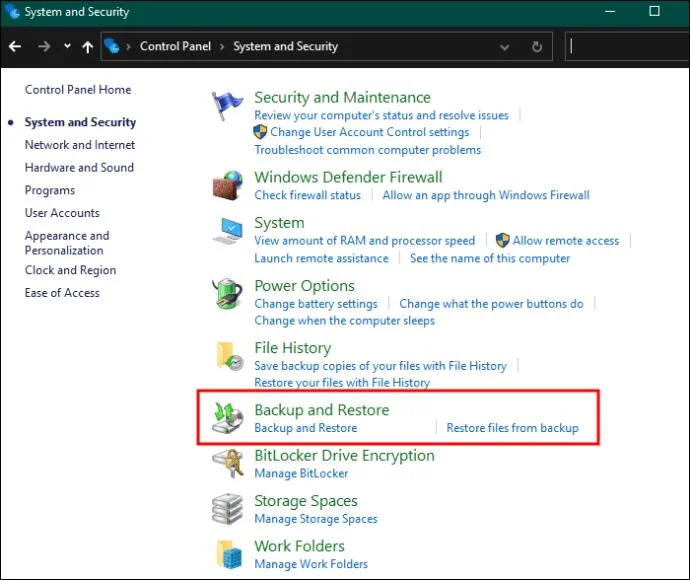Refresh the view using the address bar refresh button
690x580 pixels.
(537, 46)
